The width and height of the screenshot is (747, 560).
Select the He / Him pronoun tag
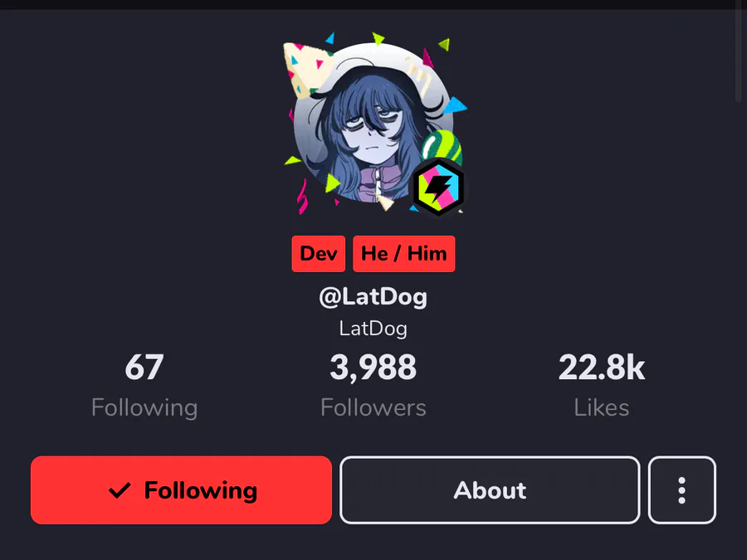[x=404, y=254]
